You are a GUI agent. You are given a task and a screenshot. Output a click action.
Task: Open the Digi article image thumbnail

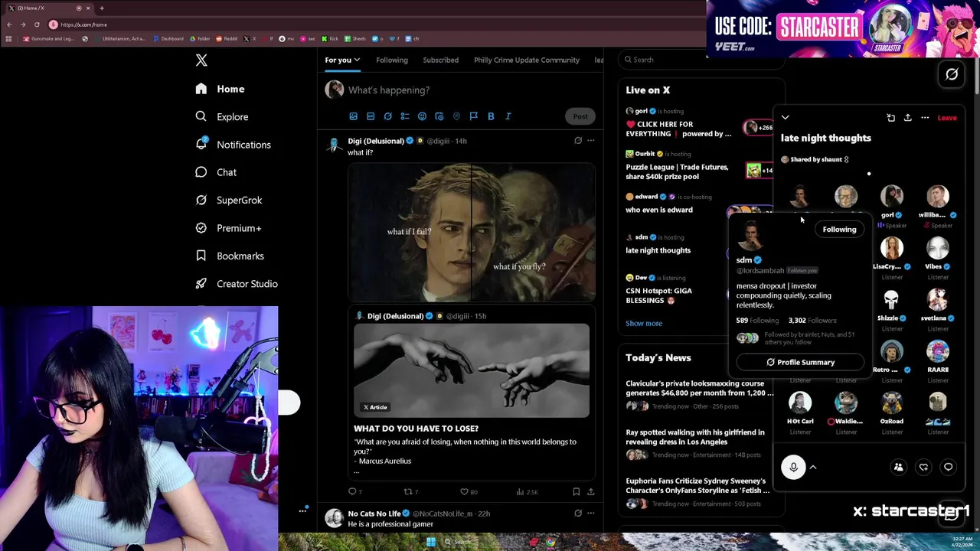(x=472, y=370)
